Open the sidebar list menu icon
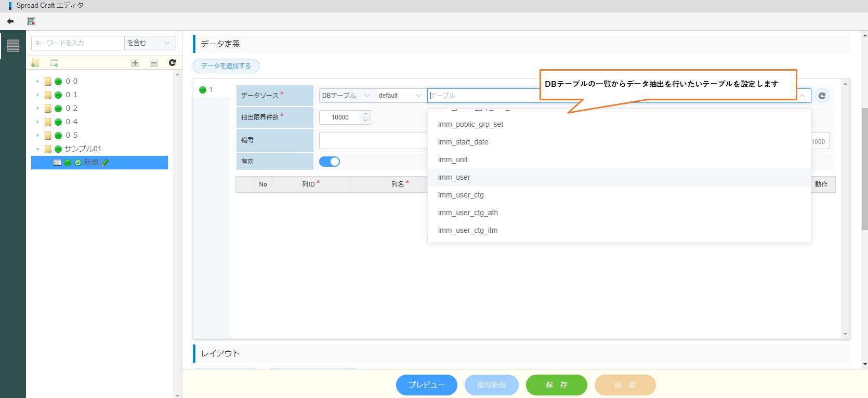Image resolution: width=868 pixels, height=398 pixels. 13,46
